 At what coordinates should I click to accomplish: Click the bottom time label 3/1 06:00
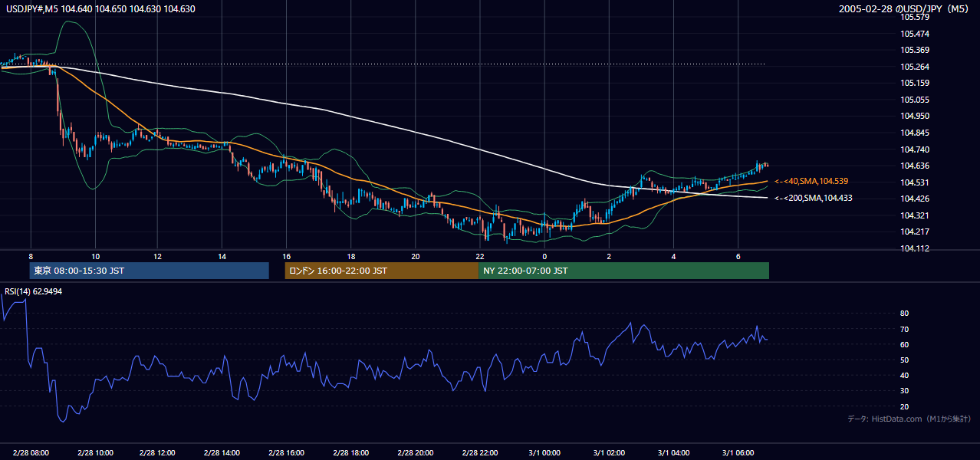coord(738,453)
